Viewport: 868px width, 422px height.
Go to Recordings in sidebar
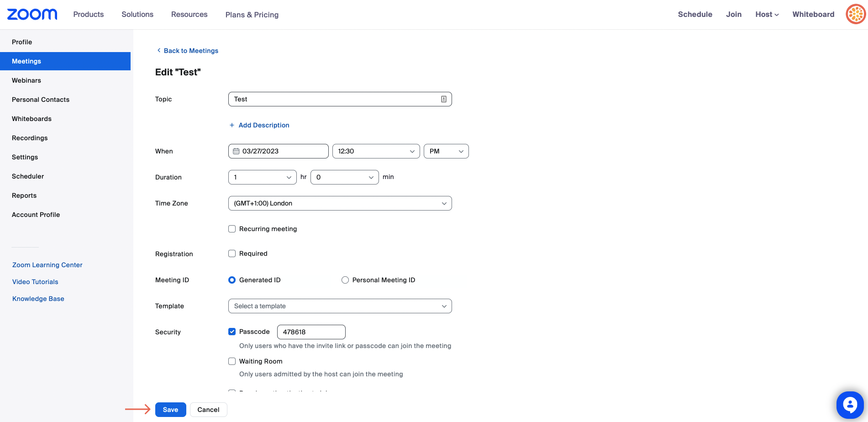coord(30,138)
